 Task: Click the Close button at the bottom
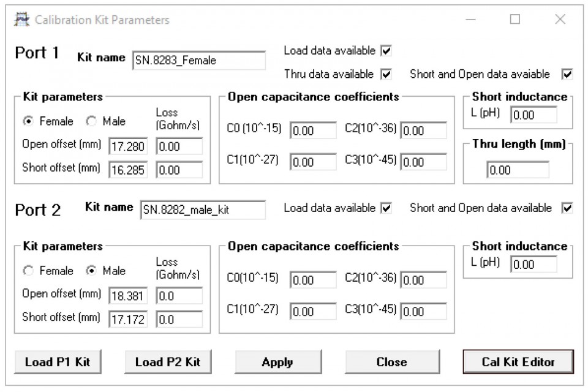point(391,362)
